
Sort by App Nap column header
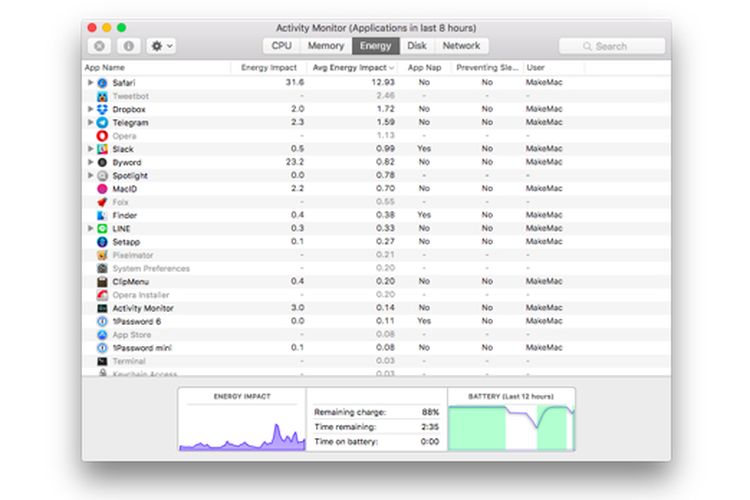[424, 67]
